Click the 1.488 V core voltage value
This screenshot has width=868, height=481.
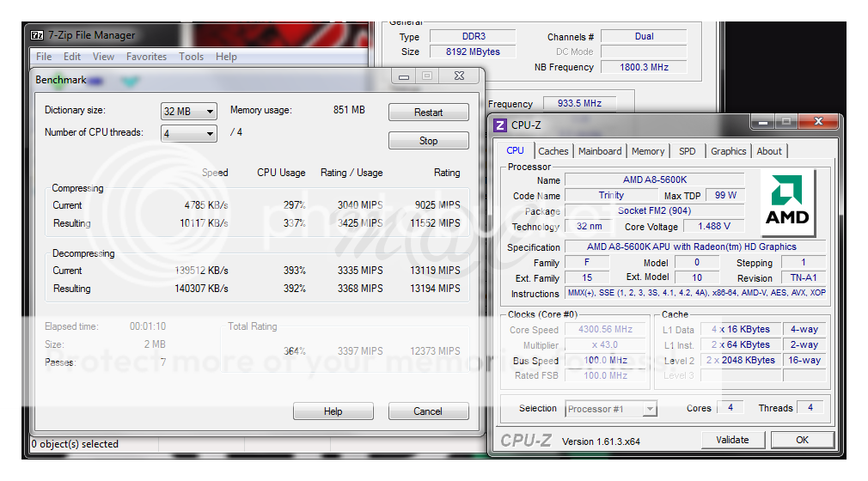pos(713,227)
